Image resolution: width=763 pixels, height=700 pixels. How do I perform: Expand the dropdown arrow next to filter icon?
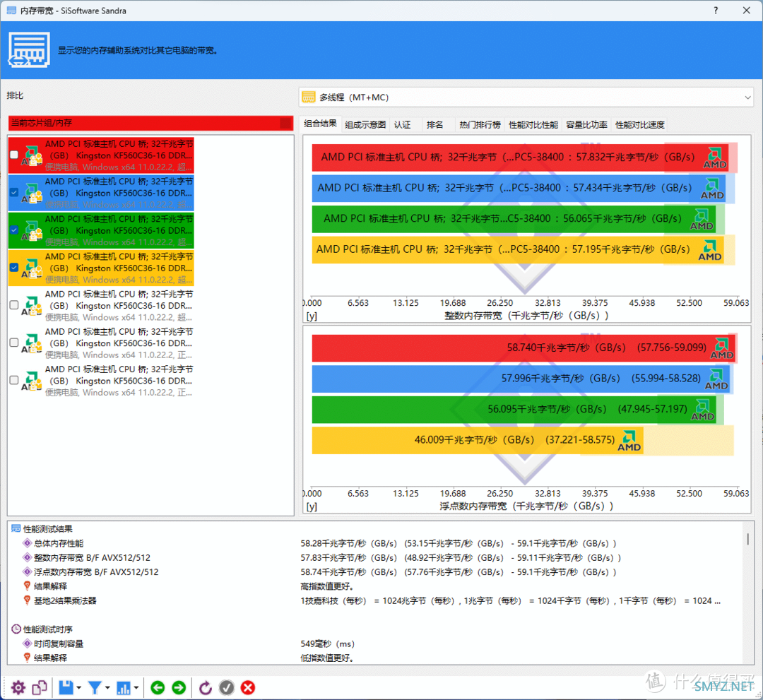tap(107, 688)
